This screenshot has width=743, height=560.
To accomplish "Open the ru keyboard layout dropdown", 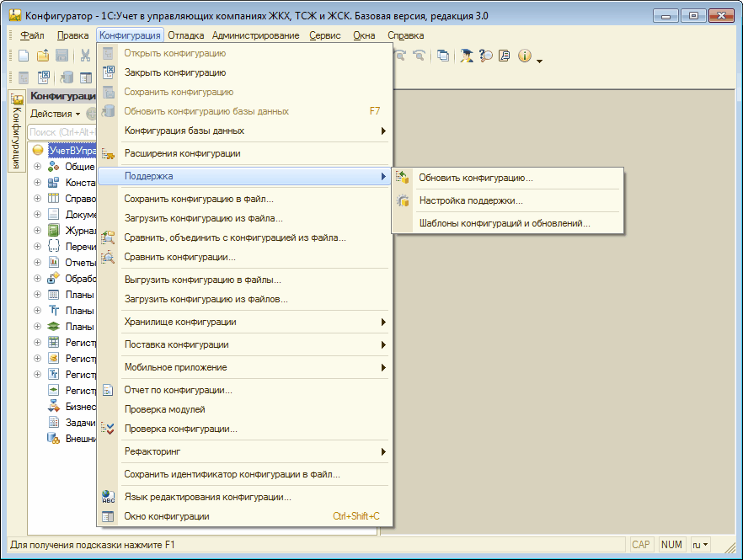I will pos(700,545).
